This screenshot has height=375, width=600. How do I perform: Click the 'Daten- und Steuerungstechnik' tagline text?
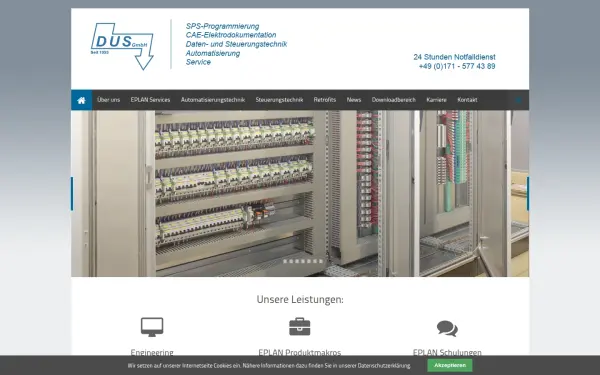pyautogui.click(x=236, y=44)
